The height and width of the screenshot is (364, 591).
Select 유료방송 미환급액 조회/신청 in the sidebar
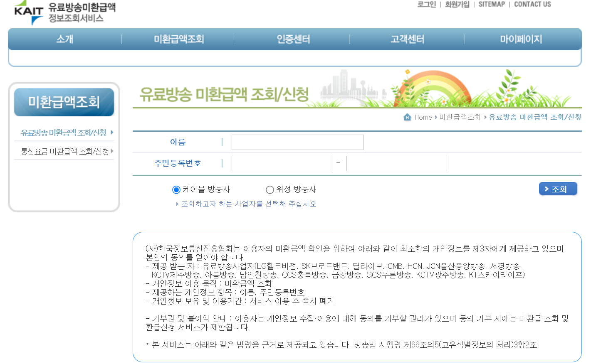click(64, 133)
